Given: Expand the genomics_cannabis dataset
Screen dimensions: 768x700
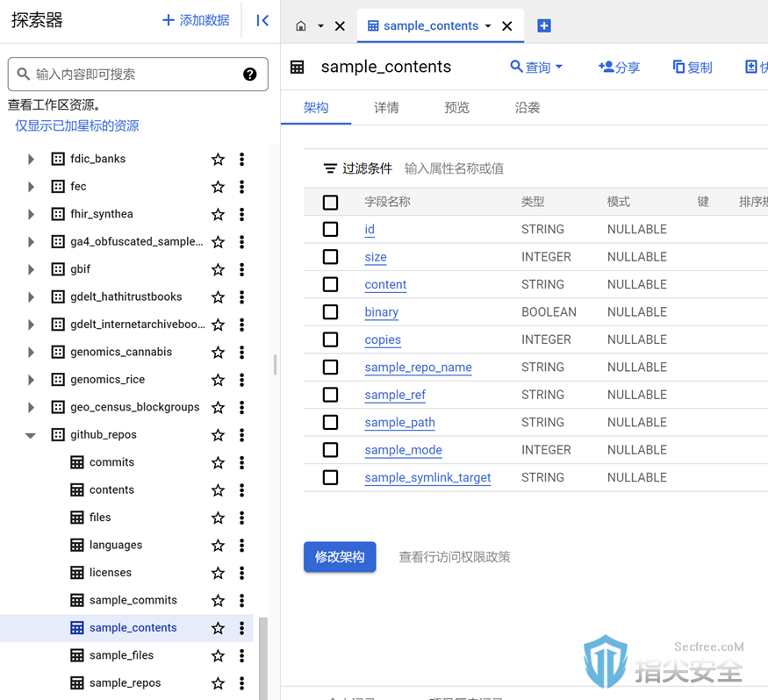Looking at the screenshot, I should (31, 352).
